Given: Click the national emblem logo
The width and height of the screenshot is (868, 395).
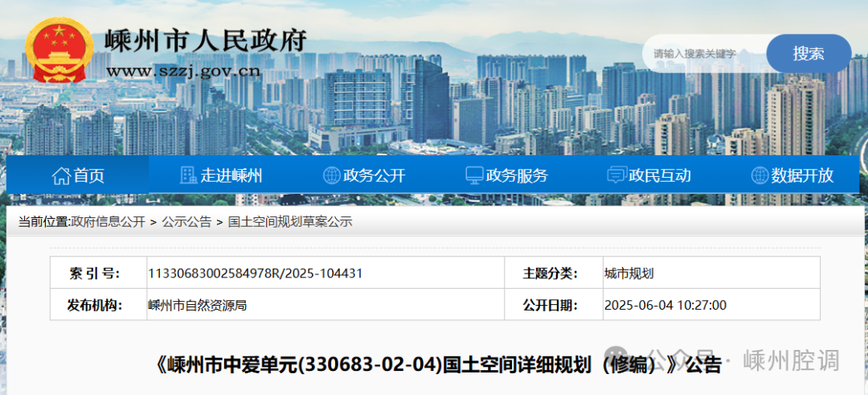Looking at the screenshot, I should (58, 50).
